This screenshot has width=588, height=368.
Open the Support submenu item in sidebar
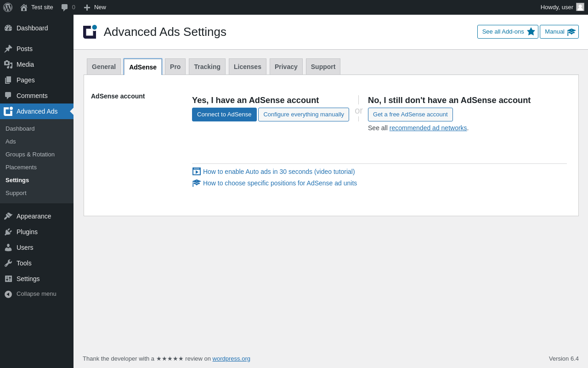click(x=16, y=193)
